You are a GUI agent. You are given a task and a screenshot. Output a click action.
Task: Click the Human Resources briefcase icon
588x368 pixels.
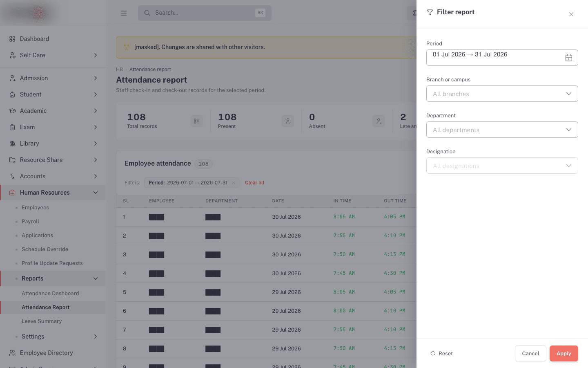click(x=12, y=193)
